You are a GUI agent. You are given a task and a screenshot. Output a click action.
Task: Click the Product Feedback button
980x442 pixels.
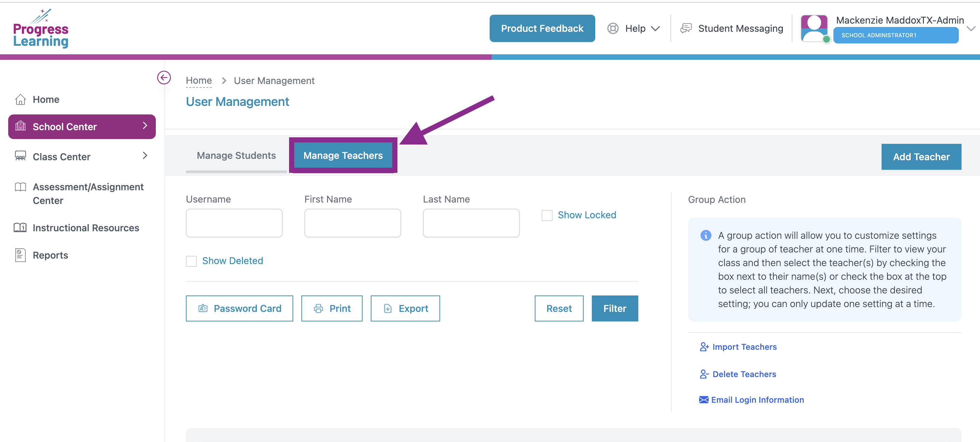pos(542,28)
